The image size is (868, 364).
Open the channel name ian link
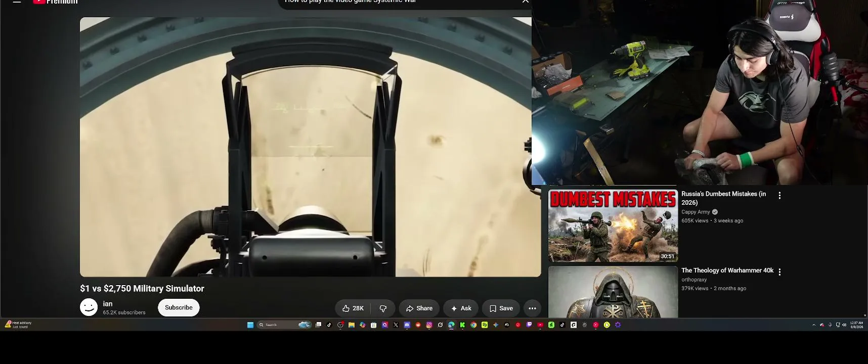click(x=108, y=304)
